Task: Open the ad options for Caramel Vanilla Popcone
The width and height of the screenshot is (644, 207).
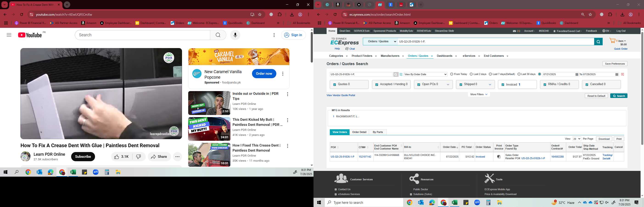Action: point(283,74)
